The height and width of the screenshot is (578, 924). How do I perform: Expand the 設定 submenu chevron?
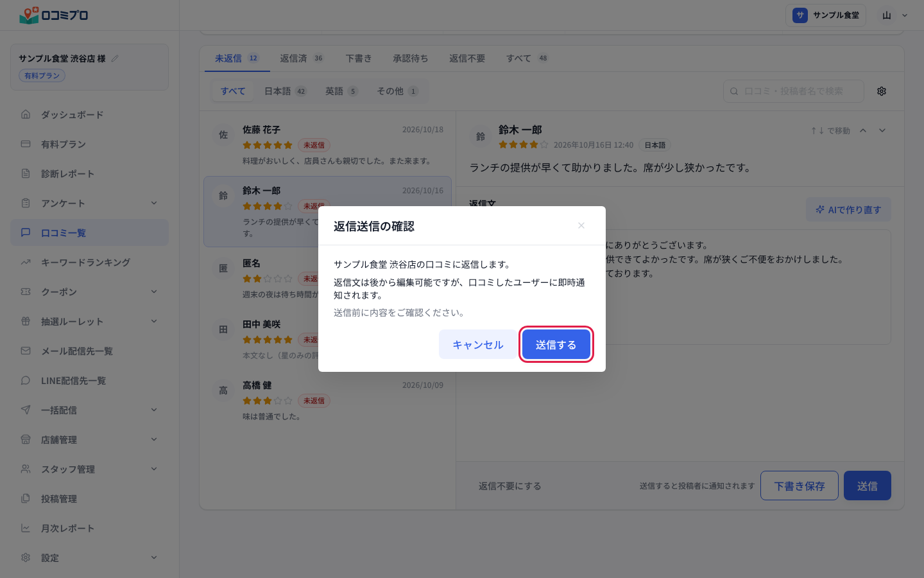coord(154,557)
